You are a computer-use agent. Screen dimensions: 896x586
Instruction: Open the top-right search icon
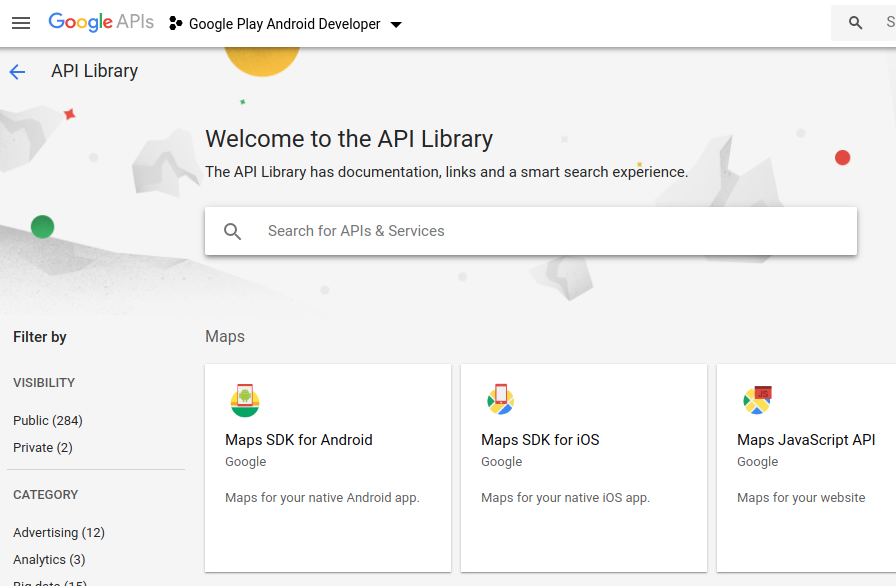coord(855,22)
